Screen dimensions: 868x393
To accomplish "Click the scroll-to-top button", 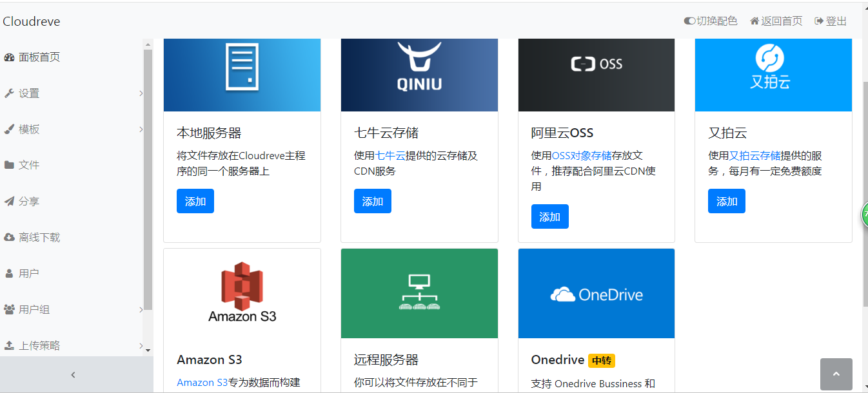I will click(x=836, y=374).
